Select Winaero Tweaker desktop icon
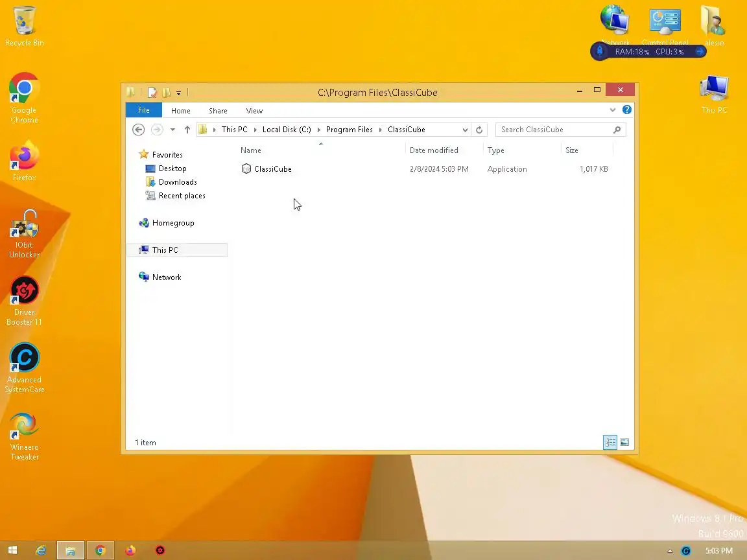The height and width of the screenshot is (560, 747). point(24,436)
